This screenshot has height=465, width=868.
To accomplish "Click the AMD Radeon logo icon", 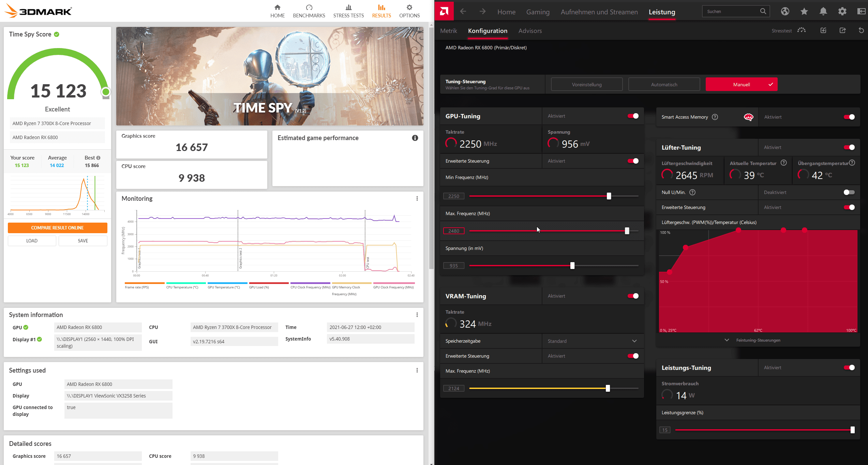I will (x=444, y=12).
